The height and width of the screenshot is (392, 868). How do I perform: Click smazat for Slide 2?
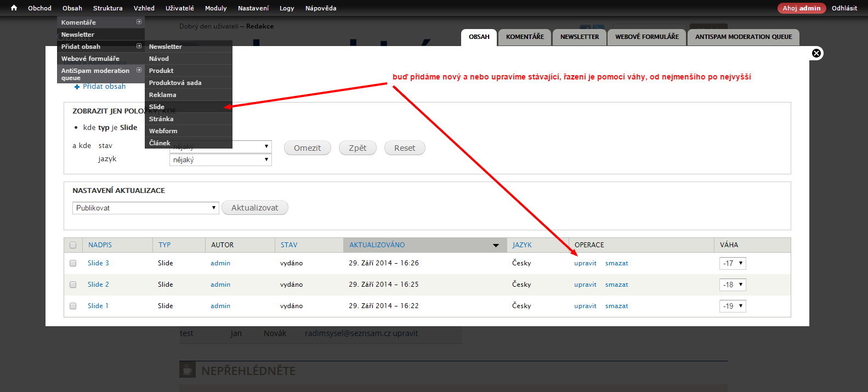pyautogui.click(x=617, y=285)
